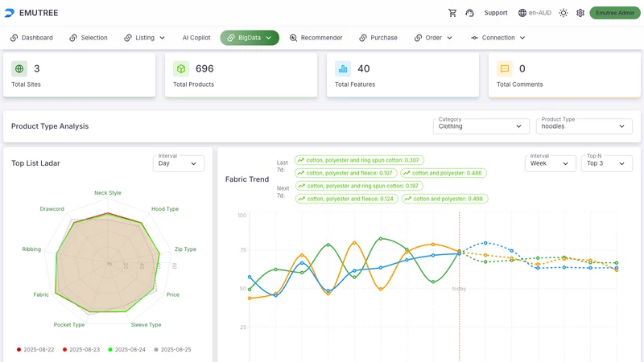Click the today marker on trend chart
Screen dimensions: 644x362
(459, 289)
